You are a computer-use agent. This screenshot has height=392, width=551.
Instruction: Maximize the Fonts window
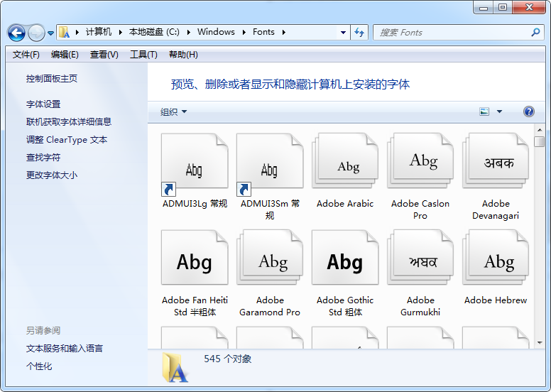503,7
